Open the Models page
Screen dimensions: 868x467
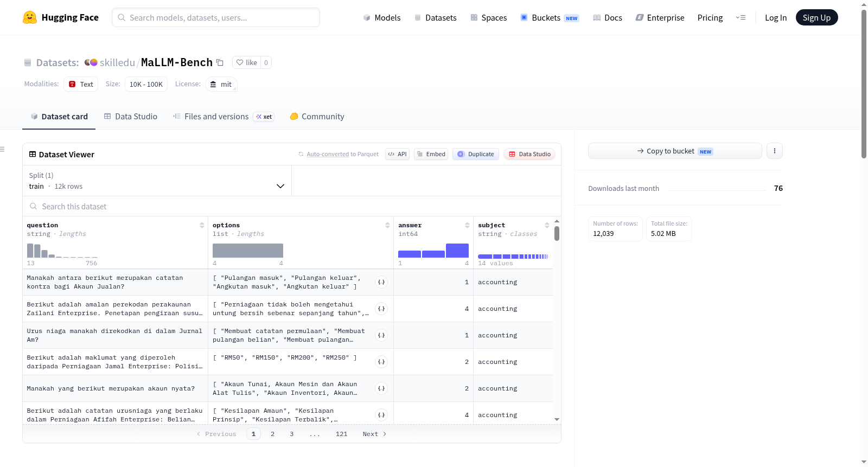pos(382,18)
